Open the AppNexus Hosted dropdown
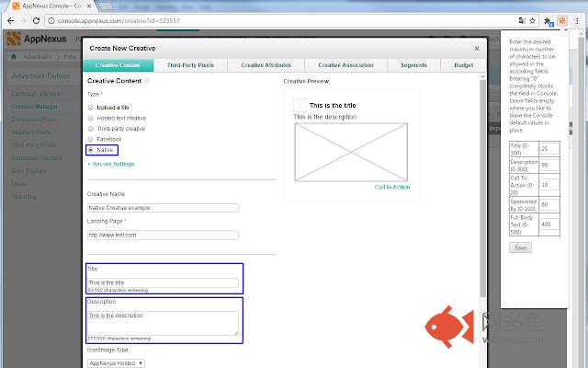The height and width of the screenshot is (368, 588). coord(116,363)
